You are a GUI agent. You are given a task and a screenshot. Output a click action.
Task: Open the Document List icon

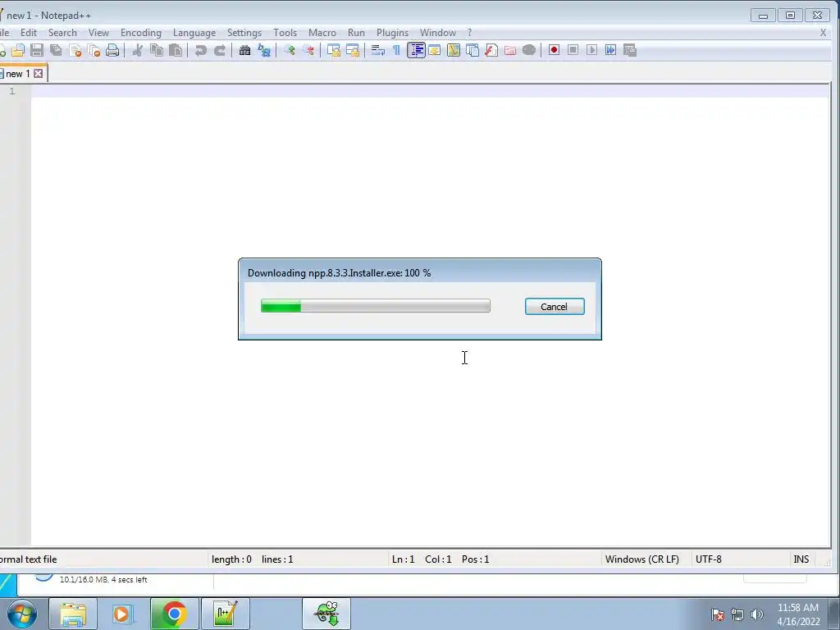click(x=472, y=50)
